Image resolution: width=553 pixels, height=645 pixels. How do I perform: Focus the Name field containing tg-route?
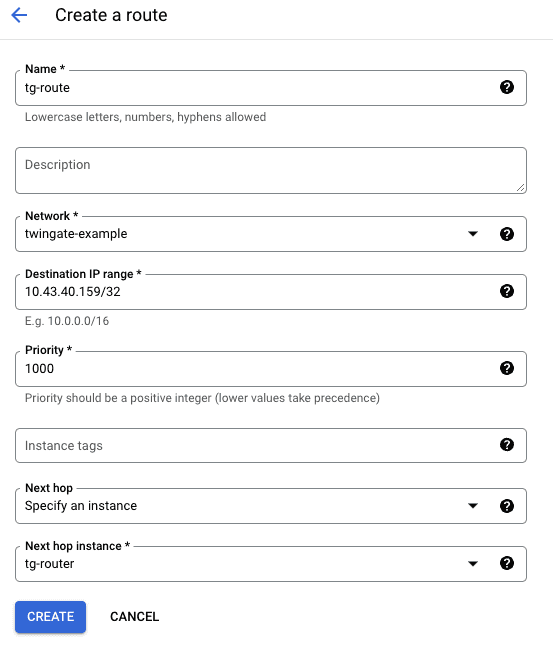pos(271,88)
